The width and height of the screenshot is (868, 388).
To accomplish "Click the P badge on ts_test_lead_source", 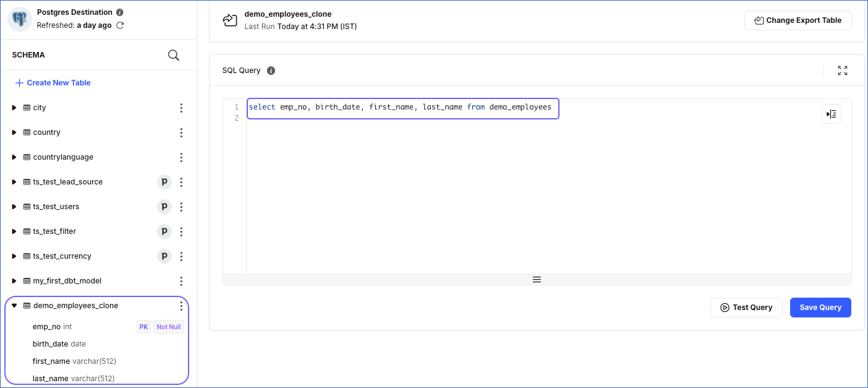I will [x=164, y=182].
